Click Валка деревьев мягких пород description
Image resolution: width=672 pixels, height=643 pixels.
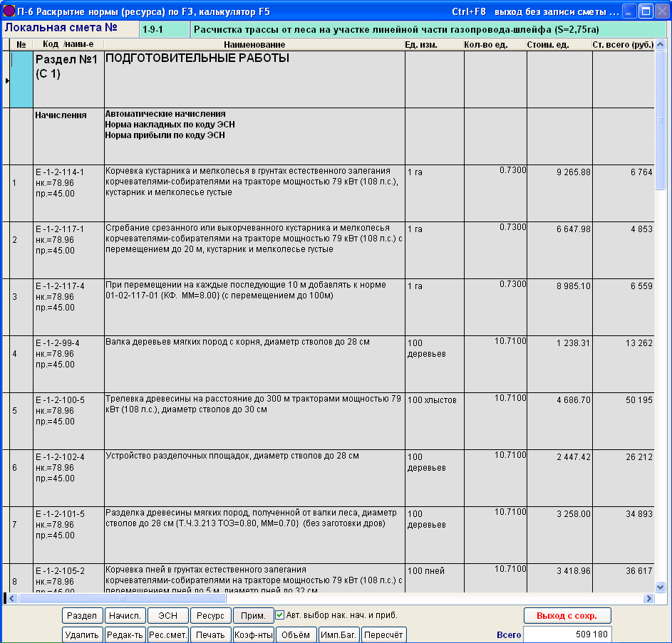click(254, 364)
